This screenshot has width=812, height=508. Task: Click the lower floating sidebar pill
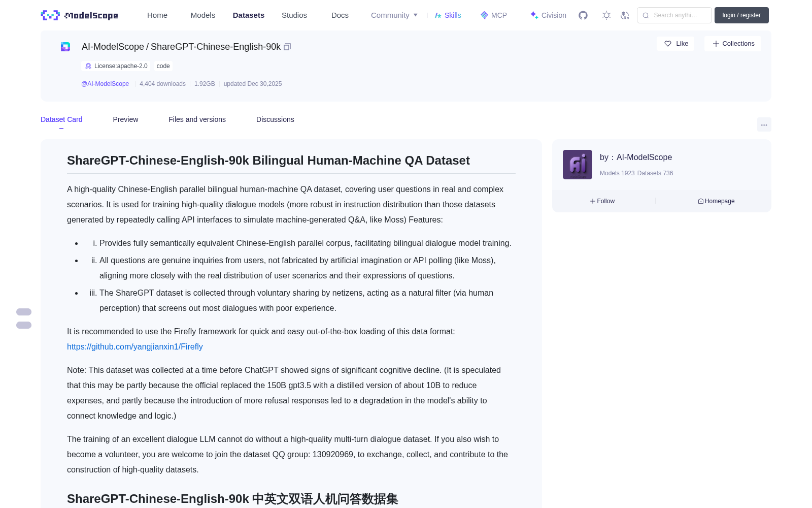click(x=24, y=325)
